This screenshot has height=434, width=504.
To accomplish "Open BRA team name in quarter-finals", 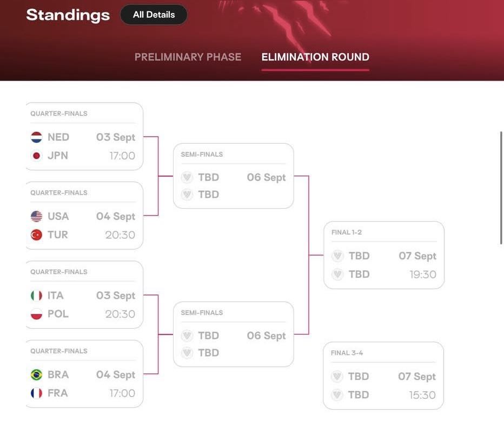I will [x=58, y=375].
